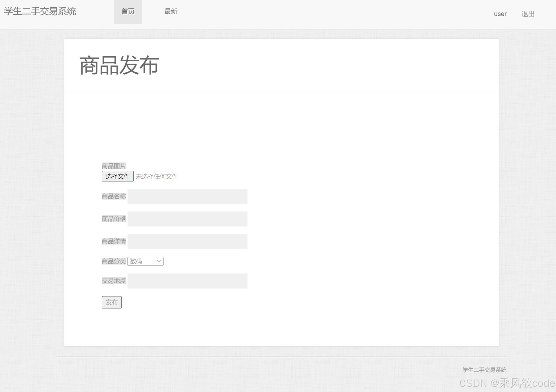Open the 最新 navigation tab
Screen dimensions: 556x392
coord(171,11)
